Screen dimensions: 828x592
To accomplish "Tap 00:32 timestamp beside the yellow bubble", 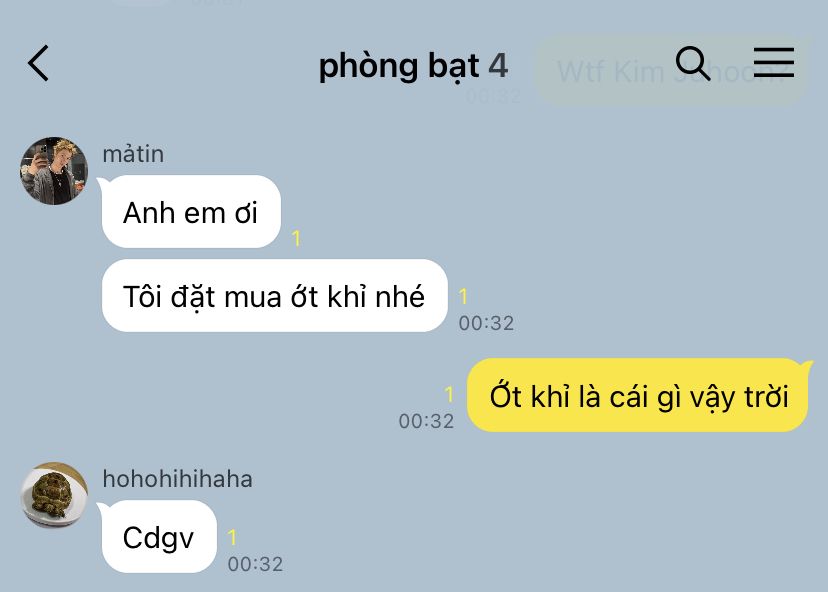I will (426, 421).
